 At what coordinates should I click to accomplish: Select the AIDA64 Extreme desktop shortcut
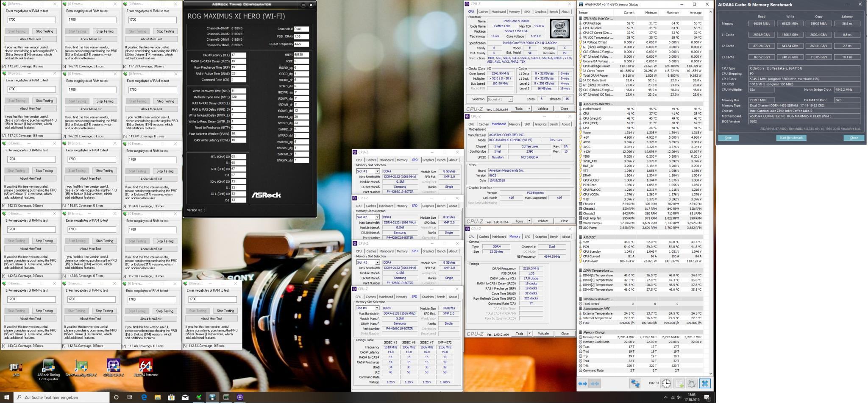(146, 368)
